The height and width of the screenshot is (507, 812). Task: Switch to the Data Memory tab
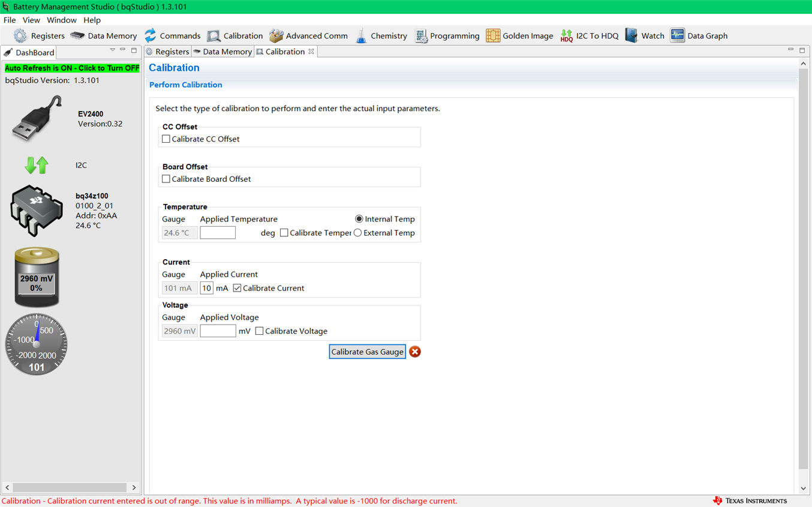222,52
